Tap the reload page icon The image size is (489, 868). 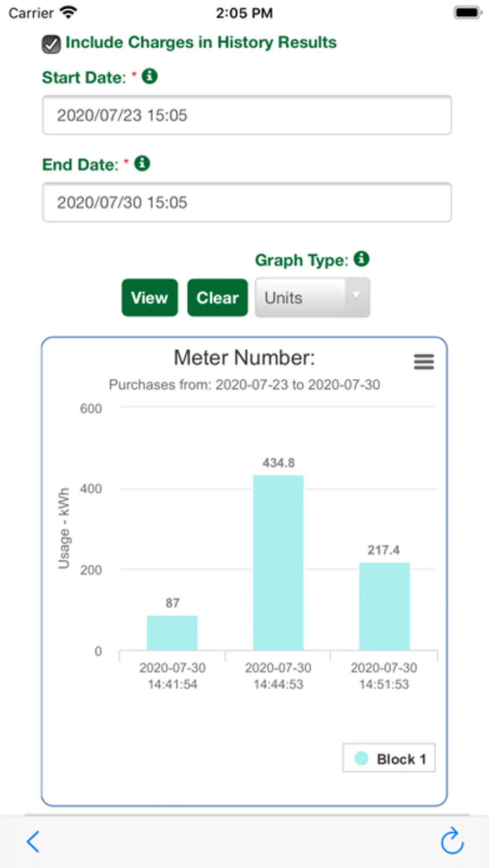pyautogui.click(x=452, y=842)
